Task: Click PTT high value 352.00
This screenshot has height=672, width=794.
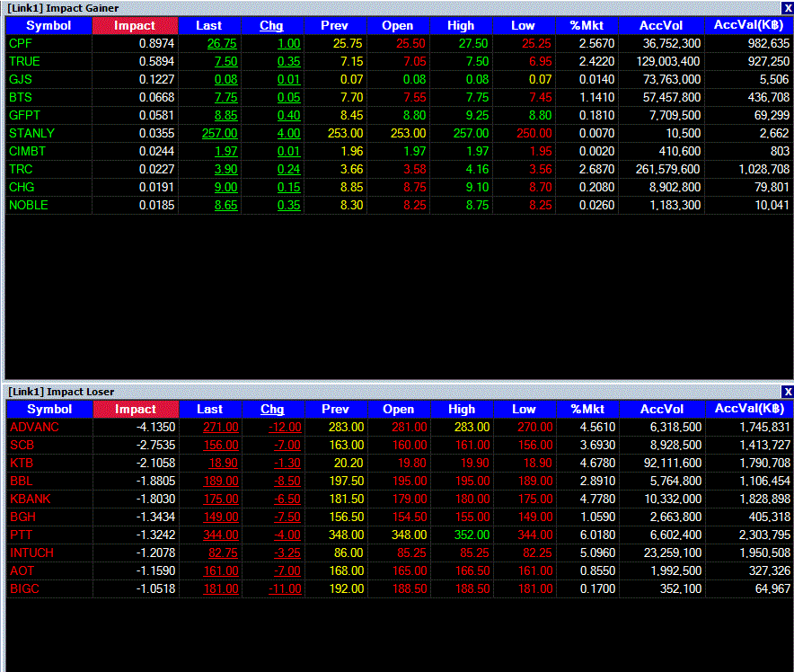Action: coord(472,535)
